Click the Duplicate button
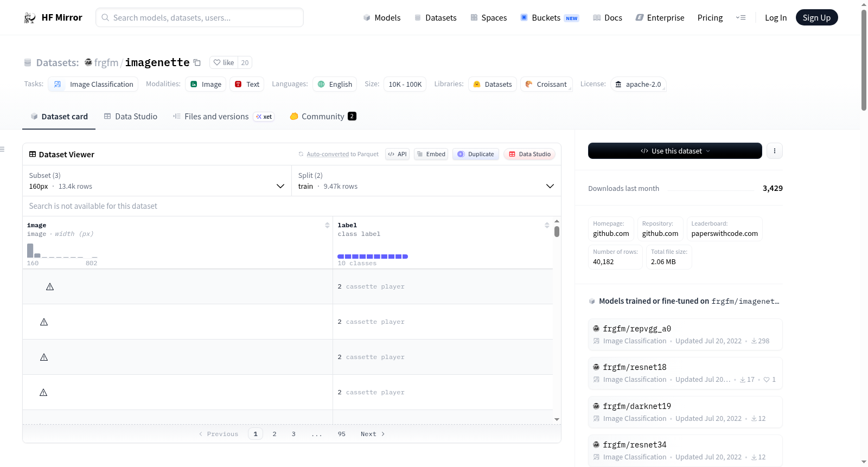Viewport: 868px width, 467px height. click(476, 154)
